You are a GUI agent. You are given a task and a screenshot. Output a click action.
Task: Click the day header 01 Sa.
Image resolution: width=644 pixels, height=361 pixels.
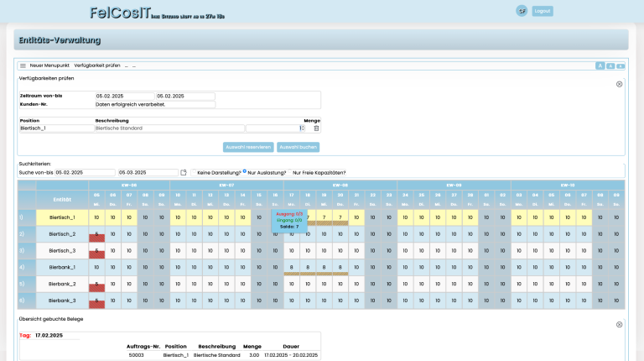(486, 200)
